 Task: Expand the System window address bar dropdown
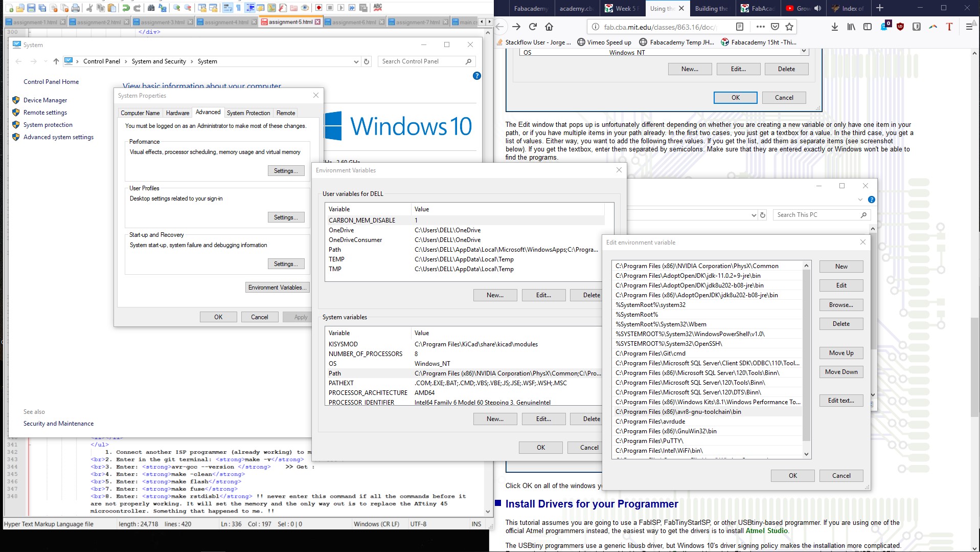coord(356,61)
